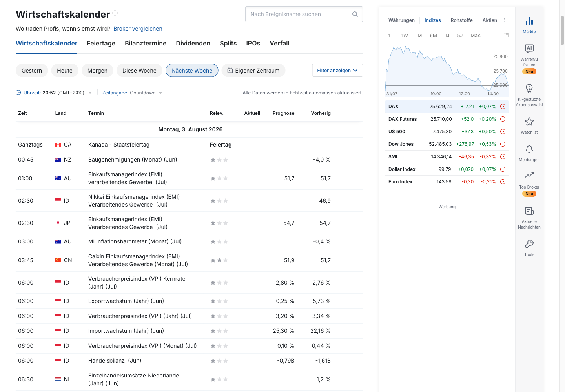
Task: Expand the Filter anzeigen dropdown
Action: (x=337, y=71)
